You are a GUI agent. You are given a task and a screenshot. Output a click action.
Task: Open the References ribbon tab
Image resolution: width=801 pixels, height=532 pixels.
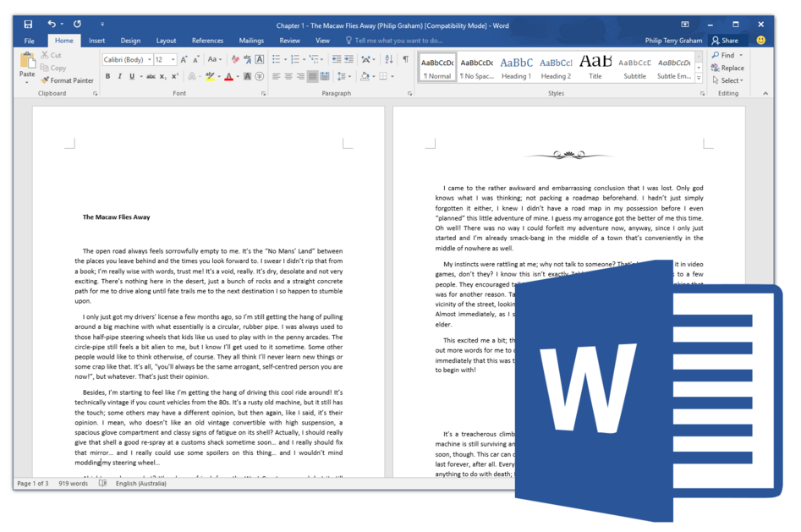207,40
